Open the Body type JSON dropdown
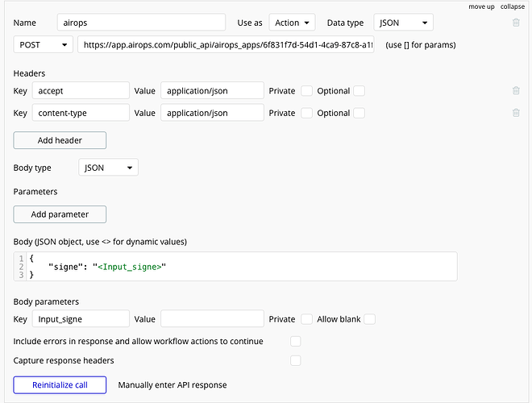 (x=109, y=168)
